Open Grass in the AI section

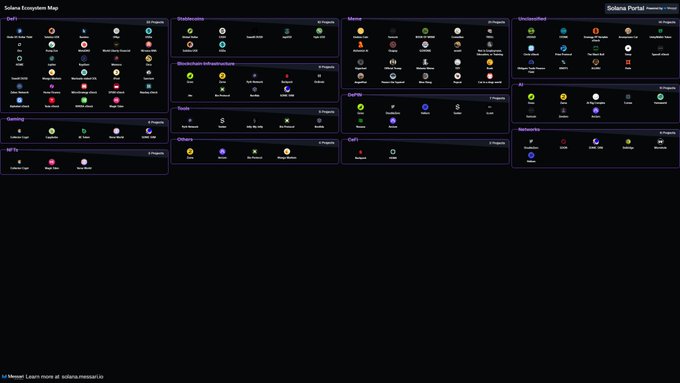click(531, 97)
